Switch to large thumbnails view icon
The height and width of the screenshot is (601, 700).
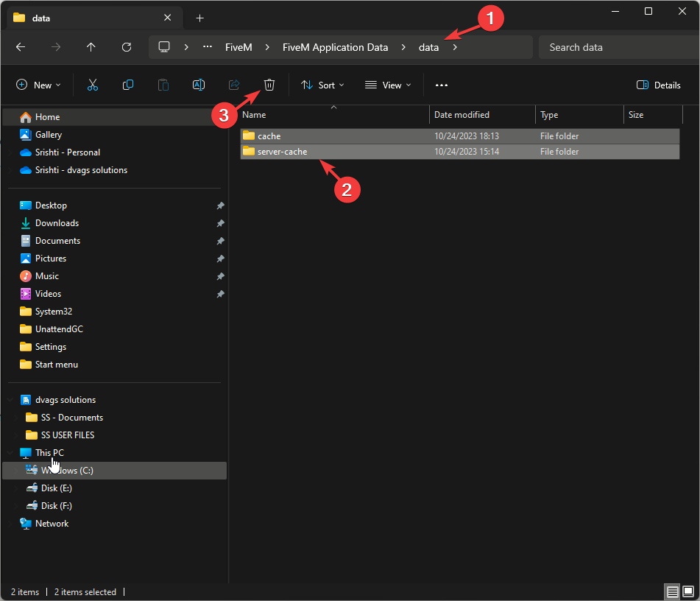tap(688, 591)
